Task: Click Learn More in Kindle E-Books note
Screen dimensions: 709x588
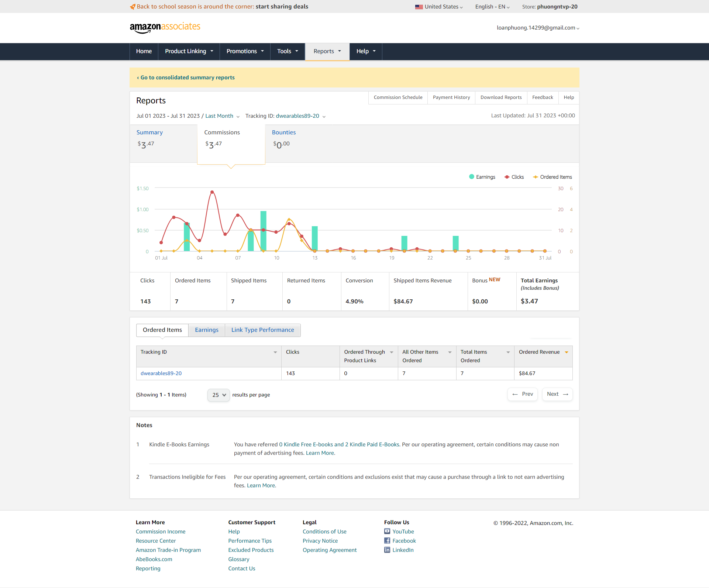Action: 320,453
